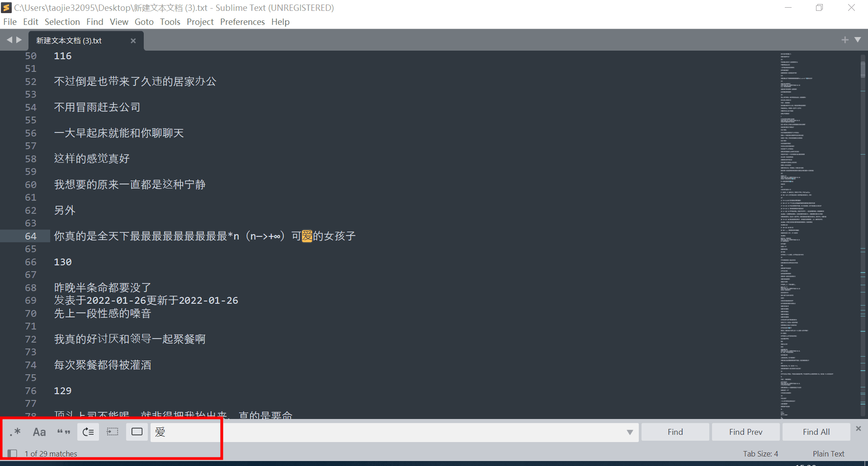Go to next tab with right arrow

pos(19,40)
